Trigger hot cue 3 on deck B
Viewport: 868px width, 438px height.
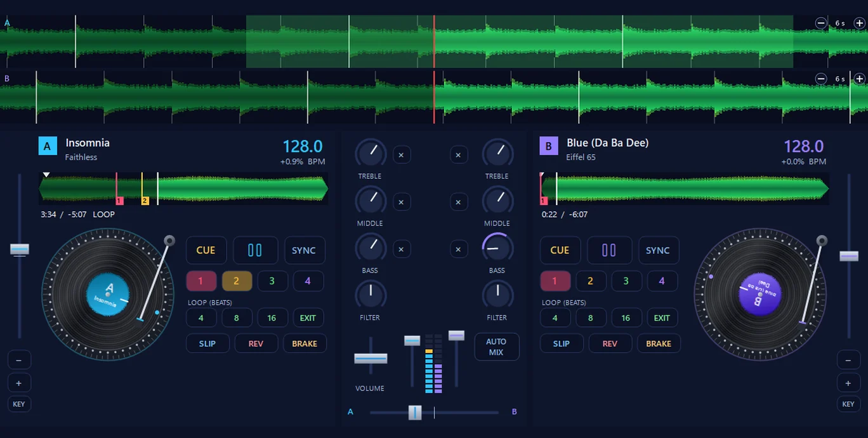626,281
